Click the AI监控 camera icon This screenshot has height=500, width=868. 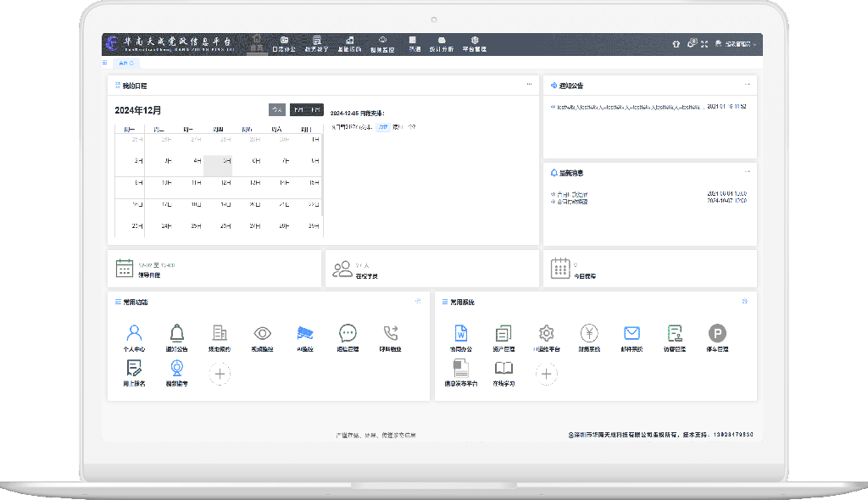[304, 333]
